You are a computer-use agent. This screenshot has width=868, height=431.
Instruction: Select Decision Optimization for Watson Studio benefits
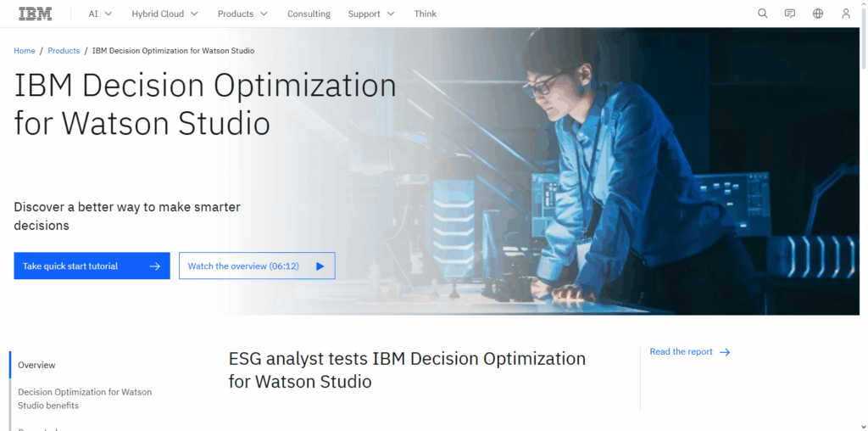[85, 399]
